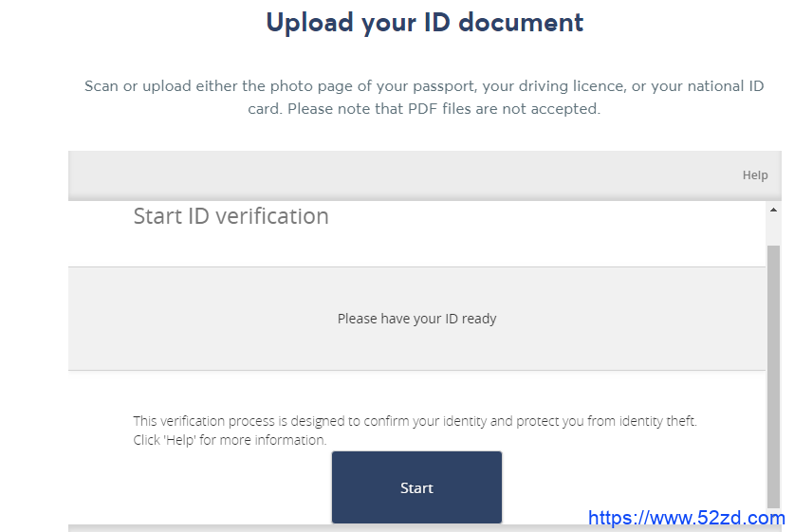Click the "Click 'Help' for more information" line
794x532 pixels.
[x=230, y=440]
